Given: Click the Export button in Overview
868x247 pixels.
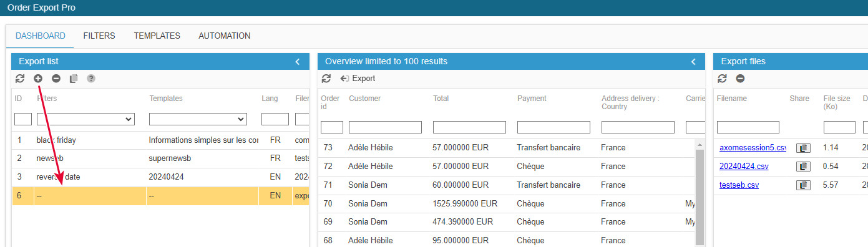Looking at the screenshot, I should 358,79.
